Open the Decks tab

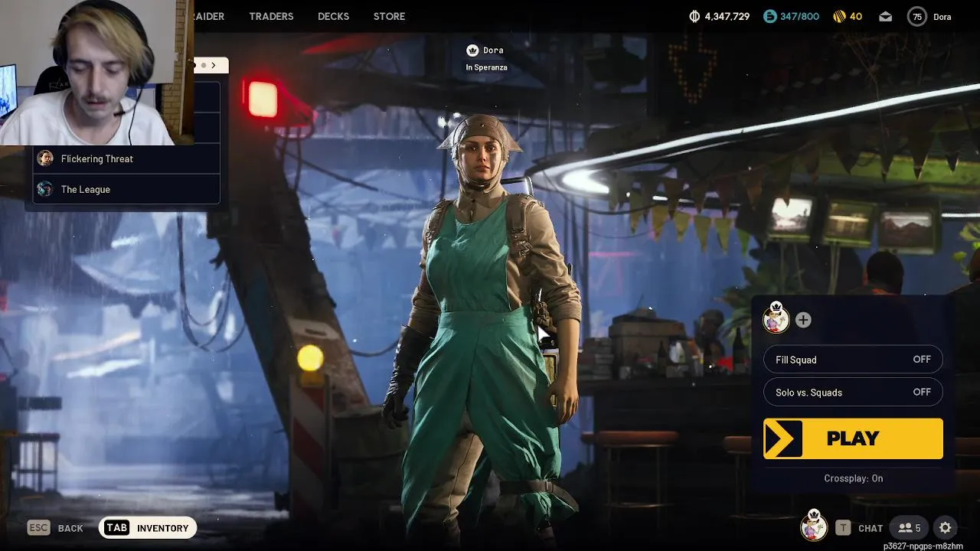click(333, 16)
